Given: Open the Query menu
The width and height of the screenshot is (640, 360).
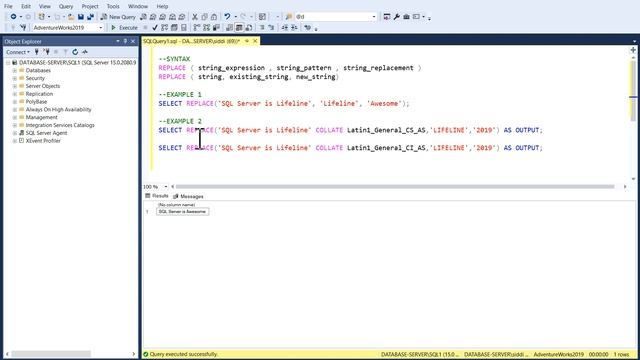Looking at the screenshot, I should (66, 6).
